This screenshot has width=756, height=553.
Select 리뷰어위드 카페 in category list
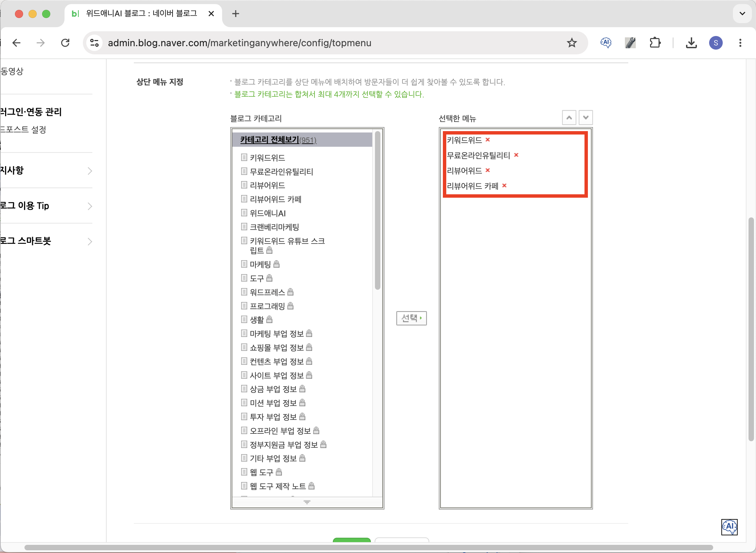click(x=275, y=199)
